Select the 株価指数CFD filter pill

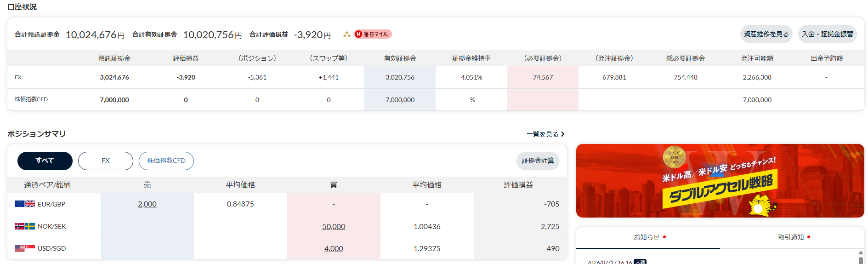166,161
